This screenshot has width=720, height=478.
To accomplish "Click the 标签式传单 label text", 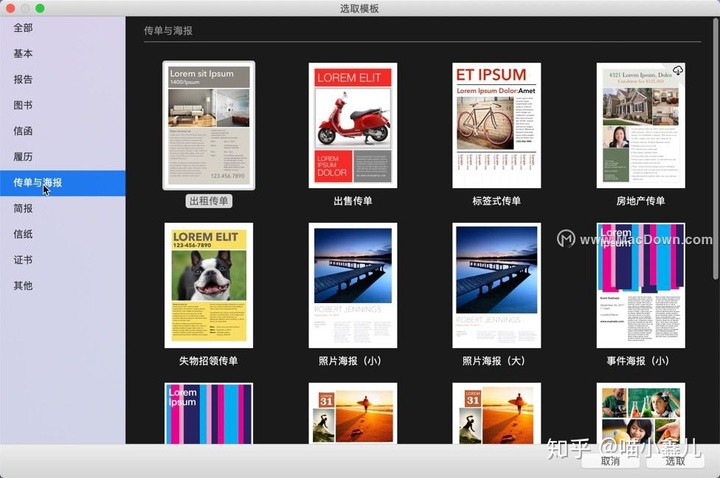I will point(496,201).
